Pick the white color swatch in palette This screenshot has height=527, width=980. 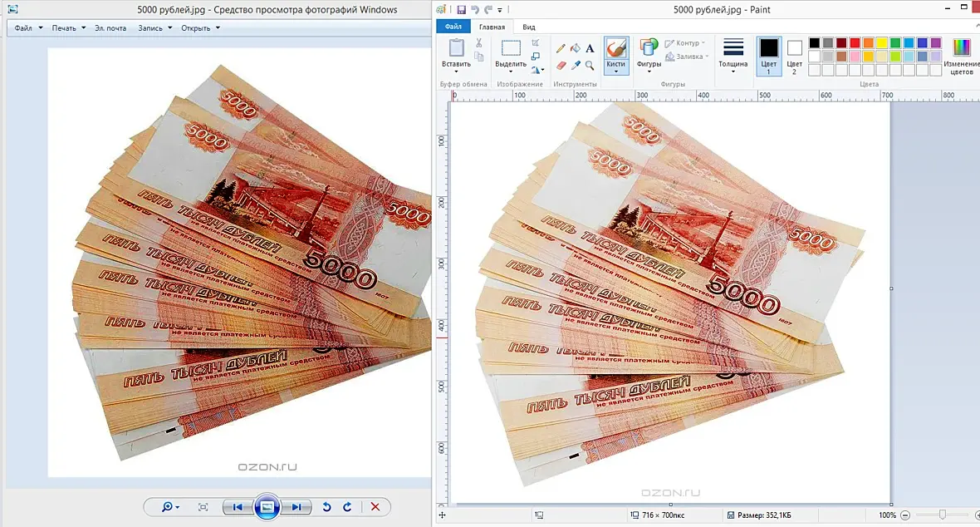pyautogui.click(x=815, y=57)
